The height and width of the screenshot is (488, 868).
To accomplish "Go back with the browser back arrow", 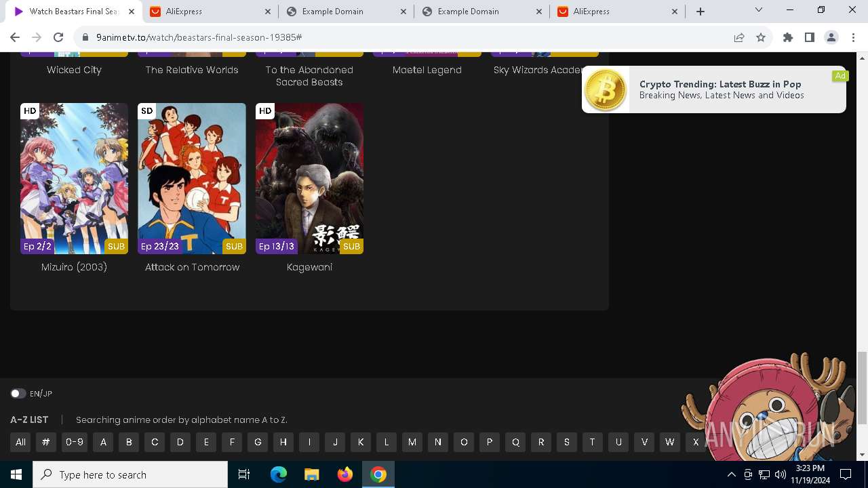I will 15,37.
